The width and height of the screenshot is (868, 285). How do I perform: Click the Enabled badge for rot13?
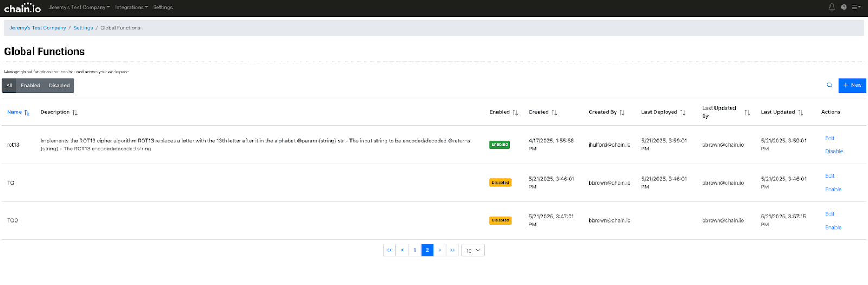coord(500,145)
